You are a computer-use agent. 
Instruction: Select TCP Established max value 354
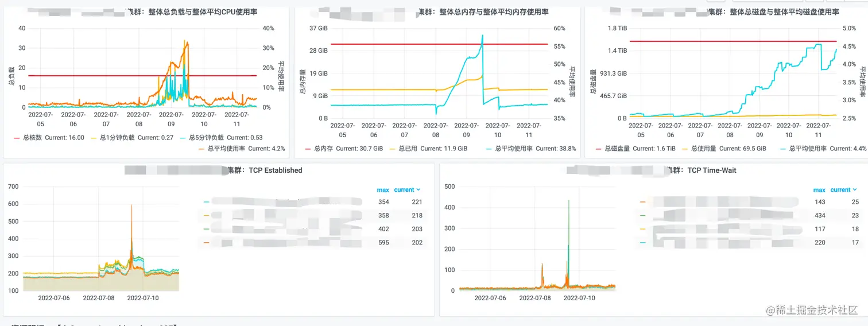coord(383,202)
